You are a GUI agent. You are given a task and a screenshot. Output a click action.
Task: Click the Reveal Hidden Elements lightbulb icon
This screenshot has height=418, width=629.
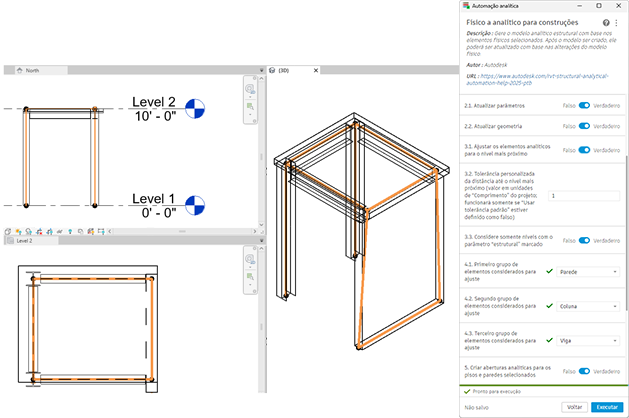tap(70, 231)
